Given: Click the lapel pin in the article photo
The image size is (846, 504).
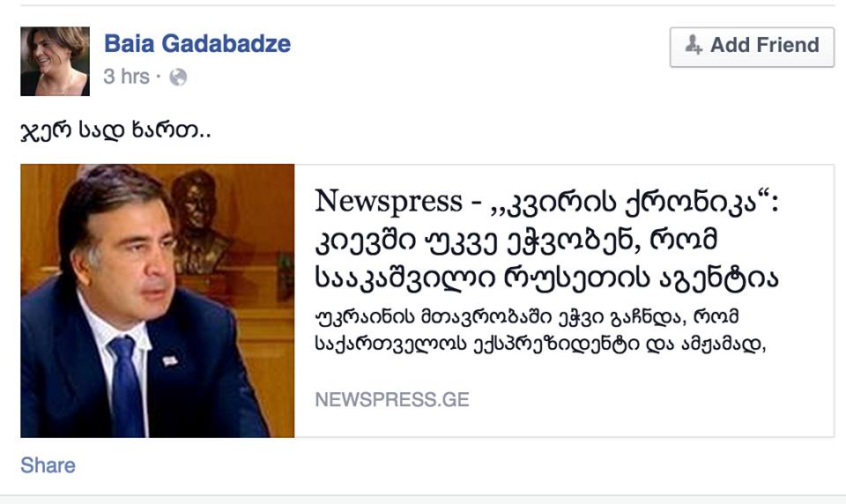Looking at the screenshot, I should point(169,360).
